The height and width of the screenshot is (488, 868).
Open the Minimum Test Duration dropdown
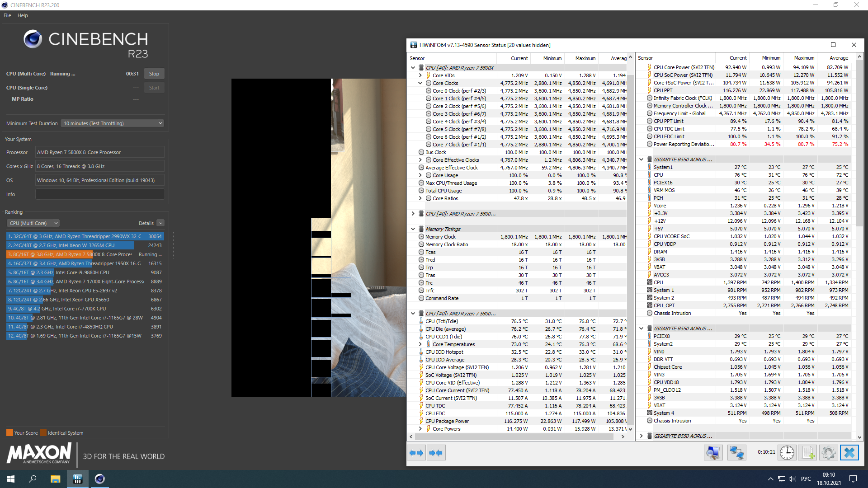pos(112,123)
